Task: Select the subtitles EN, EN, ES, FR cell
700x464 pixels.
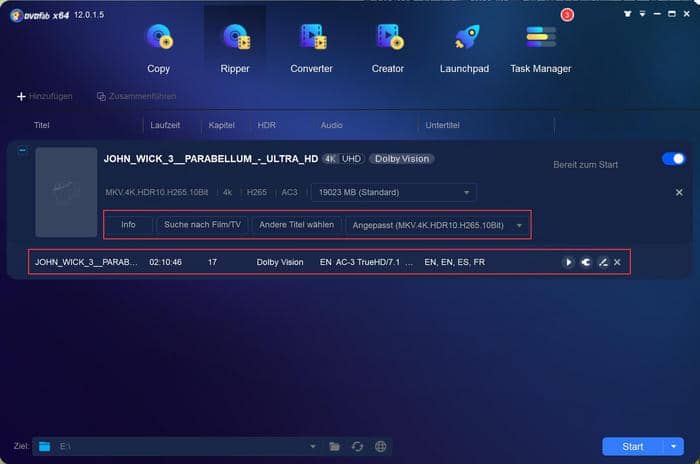Action: [454, 262]
